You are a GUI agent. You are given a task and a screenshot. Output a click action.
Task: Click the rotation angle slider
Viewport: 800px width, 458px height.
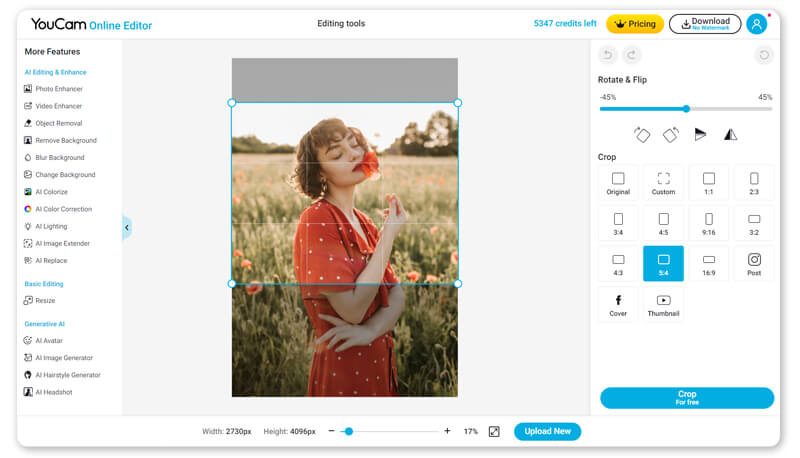[x=686, y=109]
